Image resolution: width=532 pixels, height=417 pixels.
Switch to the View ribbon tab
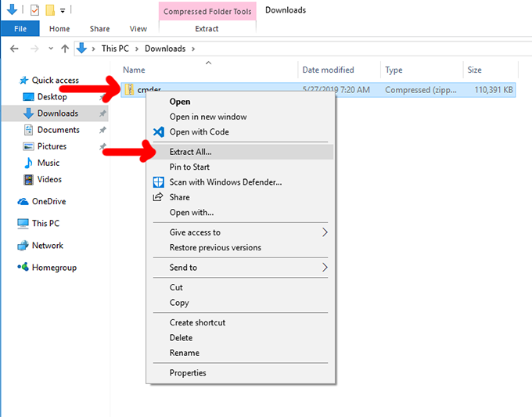tap(138, 29)
